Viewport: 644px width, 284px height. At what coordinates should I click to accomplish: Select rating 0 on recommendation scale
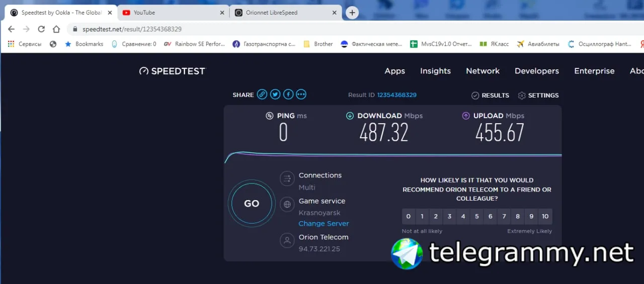click(x=409, y=217)
